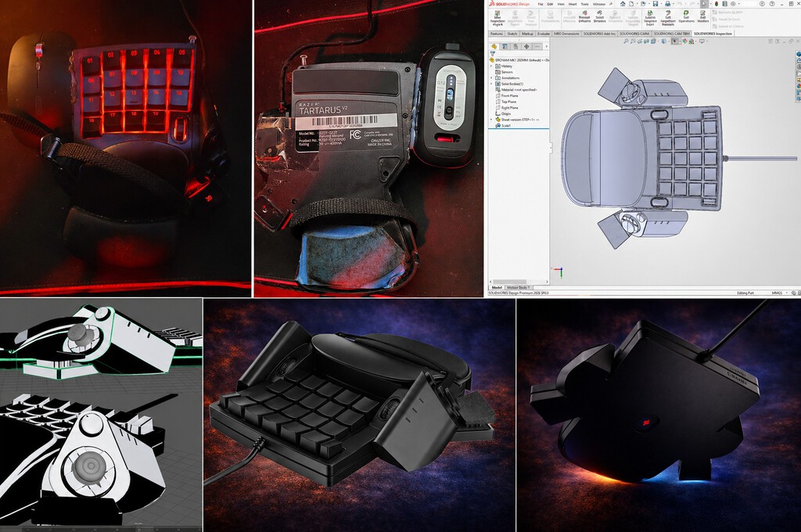The image size is (801, 532).
Task: Click the Previous View icon
Action: tap(640, 41)
